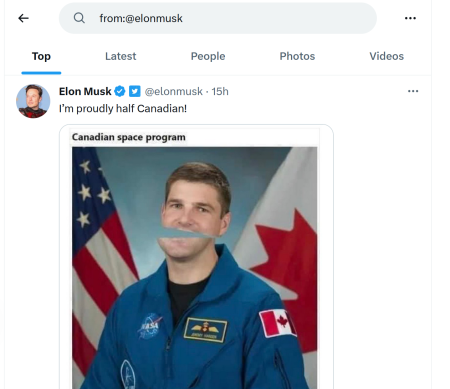Open the @elonmusk handle link
Viewport: 450px width, 389px height.
click(x=173, y=91)
